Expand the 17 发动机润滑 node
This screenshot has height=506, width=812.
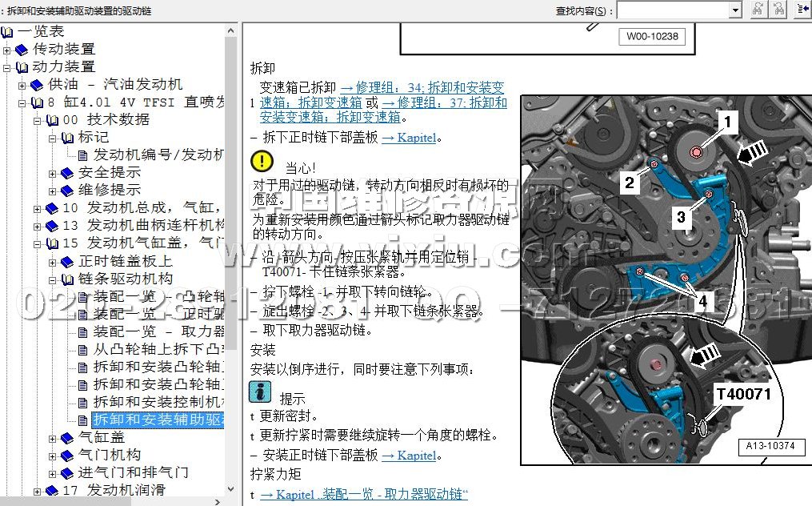(38, 490)
